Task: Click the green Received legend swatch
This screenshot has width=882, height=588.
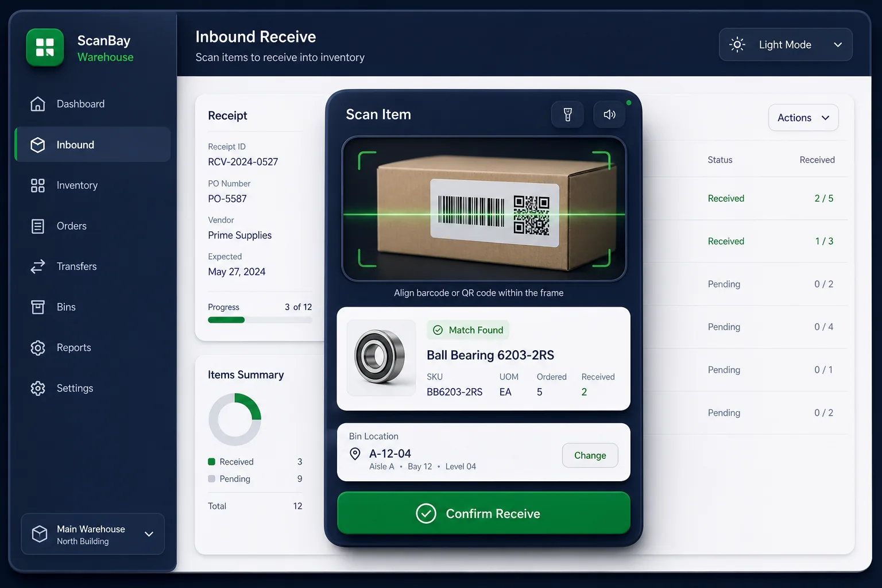Action: click(x=211, y=462)
